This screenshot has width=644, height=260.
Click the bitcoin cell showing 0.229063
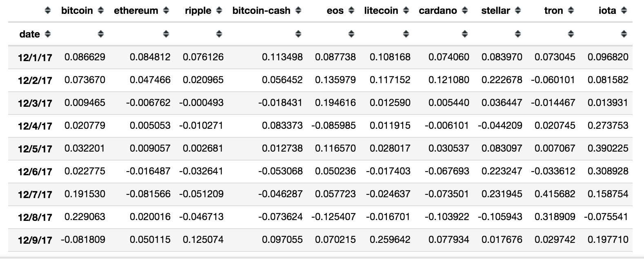tap(85, 217)
